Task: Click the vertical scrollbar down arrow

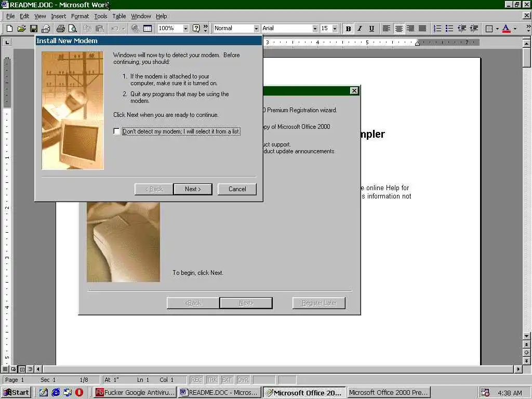Action: [x=526, y=336]
